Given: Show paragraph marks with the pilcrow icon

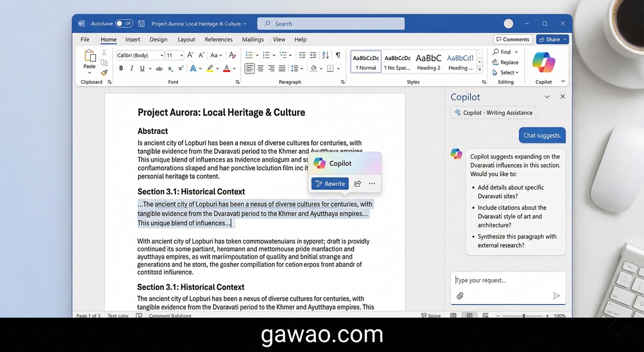Looking at the screenshot, I should coord(338,55).
